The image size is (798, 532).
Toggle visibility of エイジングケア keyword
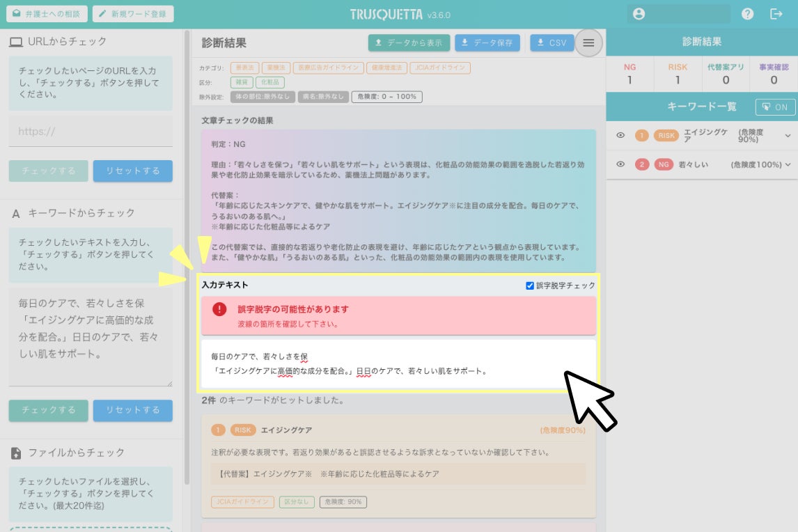[x=620, y=135]
